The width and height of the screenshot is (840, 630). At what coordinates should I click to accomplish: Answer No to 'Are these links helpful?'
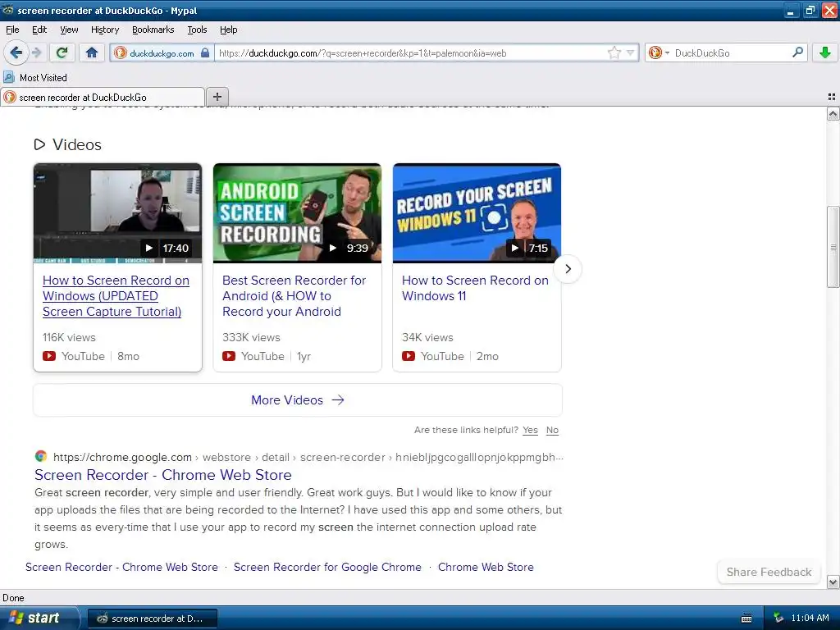[x=552, y=430]
